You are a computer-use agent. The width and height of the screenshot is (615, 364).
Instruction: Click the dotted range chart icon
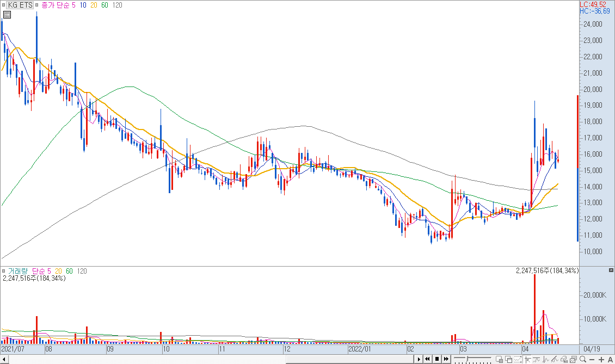[x=518, y=359]
